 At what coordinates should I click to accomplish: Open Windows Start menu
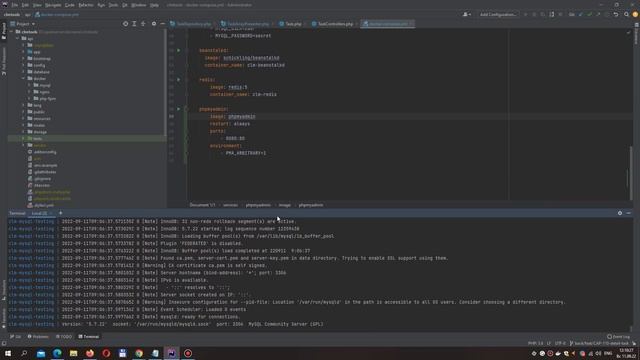coord(8,353)
